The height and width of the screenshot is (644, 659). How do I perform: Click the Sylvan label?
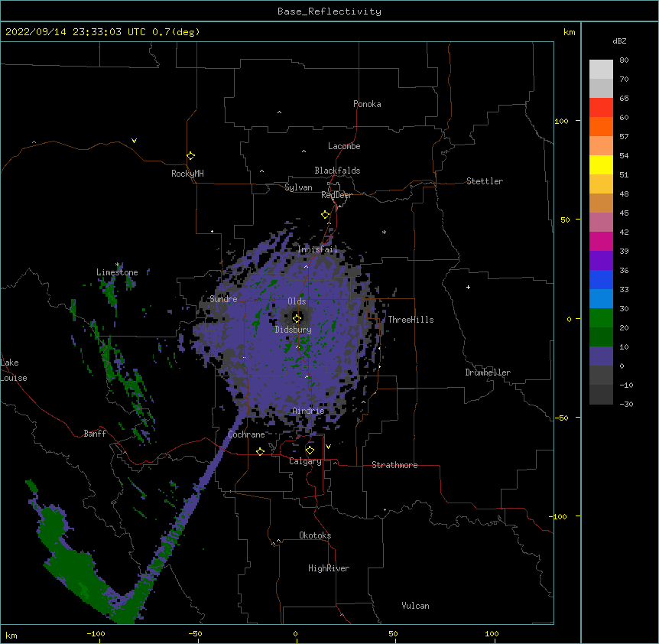pyautogui.click(x=298, y=187)
